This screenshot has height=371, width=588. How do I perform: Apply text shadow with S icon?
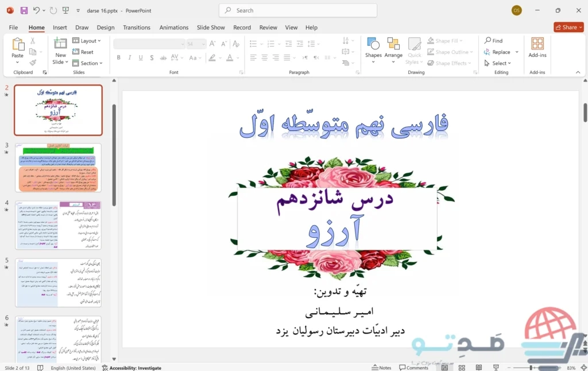point(152,58)
